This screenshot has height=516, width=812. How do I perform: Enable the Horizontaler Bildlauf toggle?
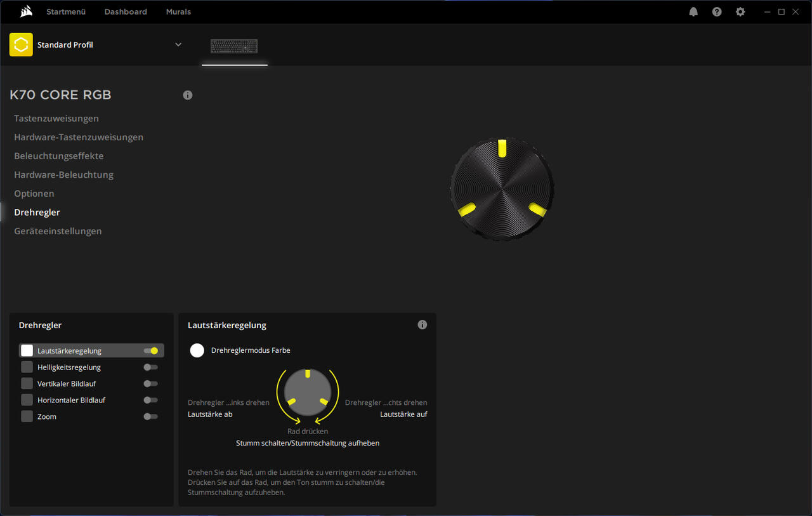[151, 400]
